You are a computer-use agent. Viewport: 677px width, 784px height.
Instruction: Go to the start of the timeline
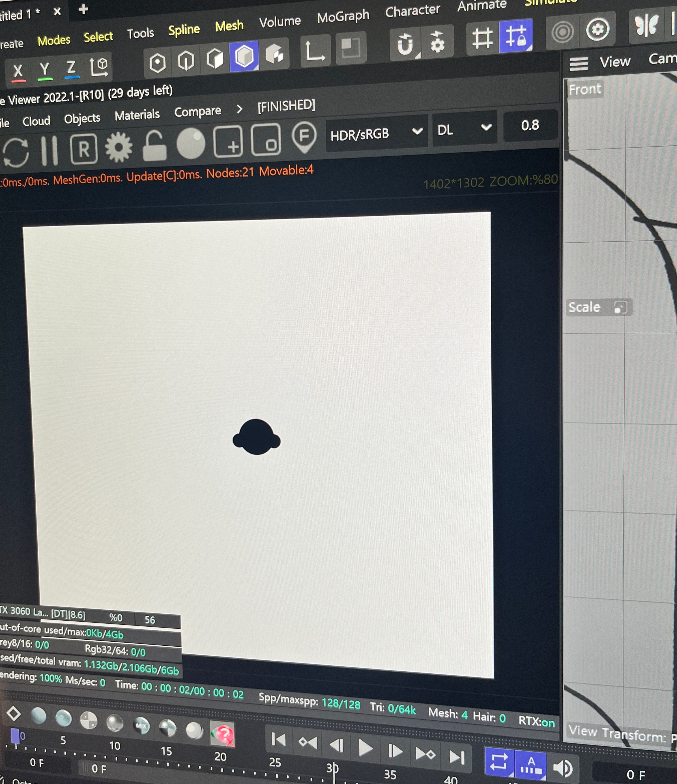279,740
